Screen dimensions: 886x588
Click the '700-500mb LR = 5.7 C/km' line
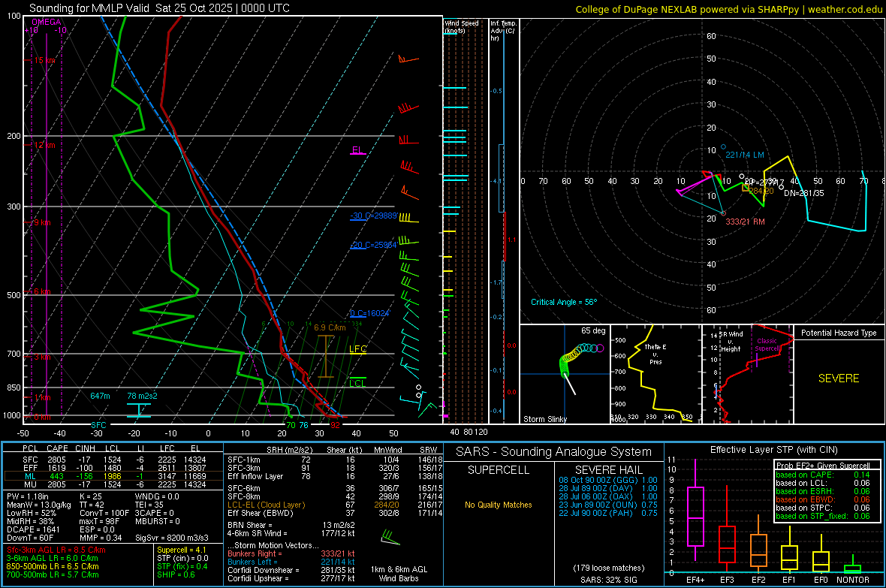coord(53,574)
